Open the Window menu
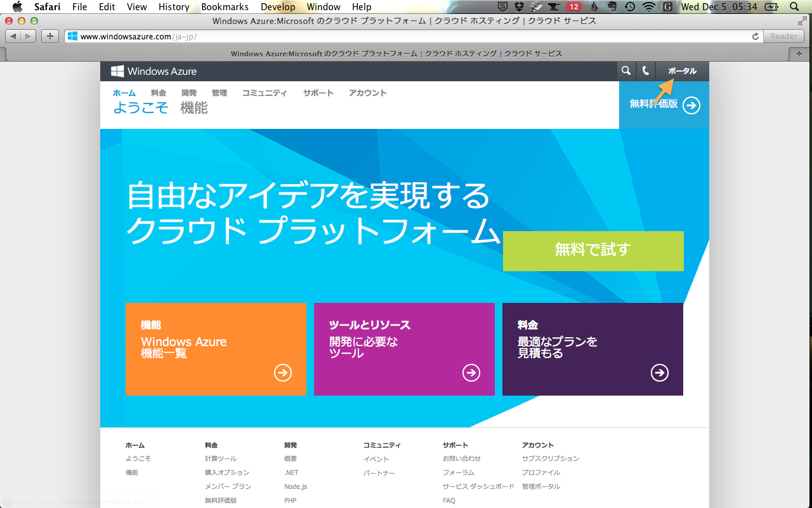The height and width of the screenshot is (508, 812). (x=324, y=7)
